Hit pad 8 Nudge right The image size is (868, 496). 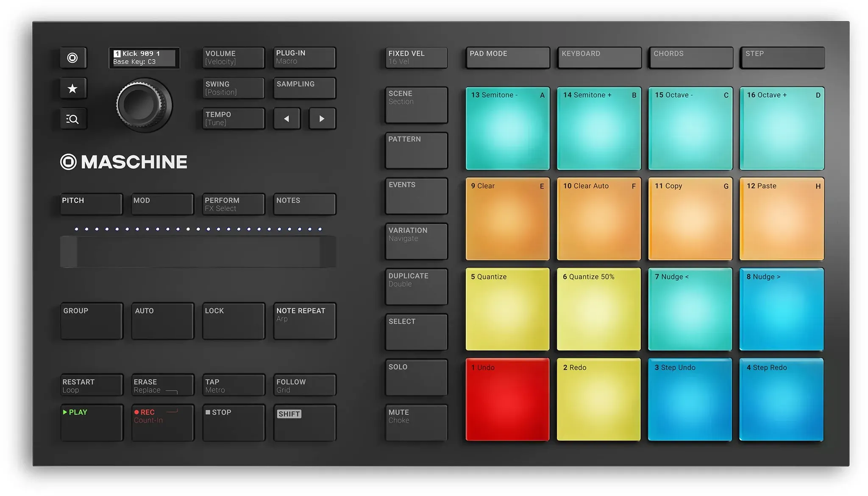[782, 309]
